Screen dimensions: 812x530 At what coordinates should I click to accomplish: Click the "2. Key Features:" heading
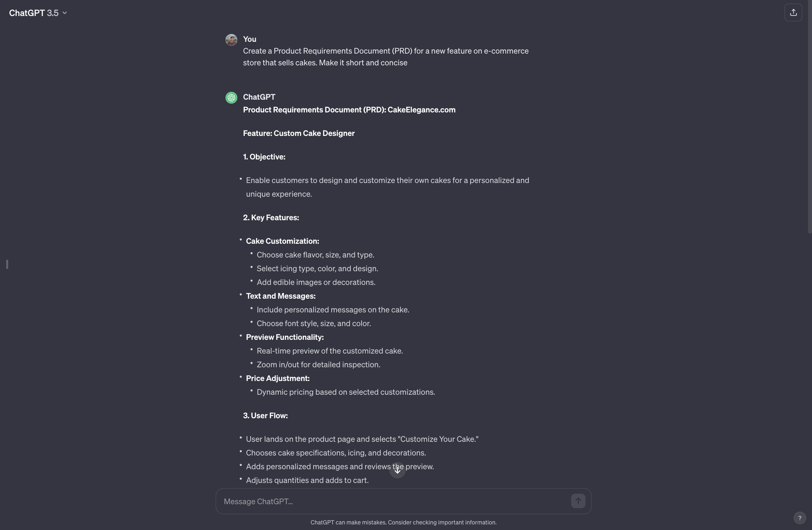tap(271, 217)
